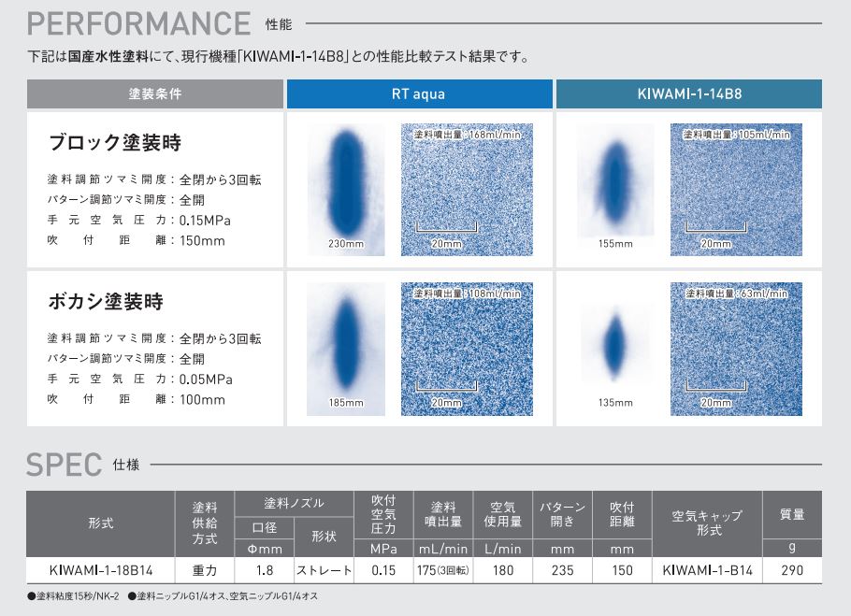Click the 185mm pattern width label

[346, 403]
